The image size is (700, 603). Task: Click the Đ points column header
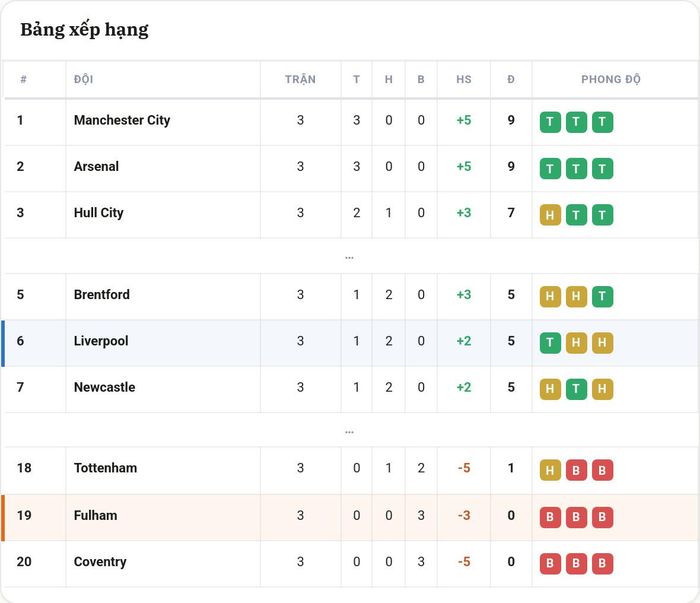(511, 79)
